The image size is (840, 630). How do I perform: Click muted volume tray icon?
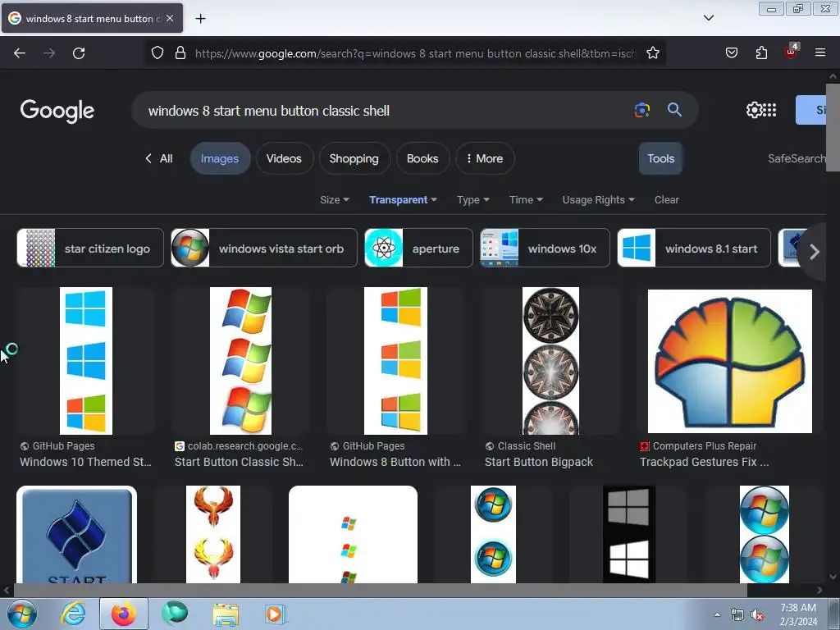point(757,615)
